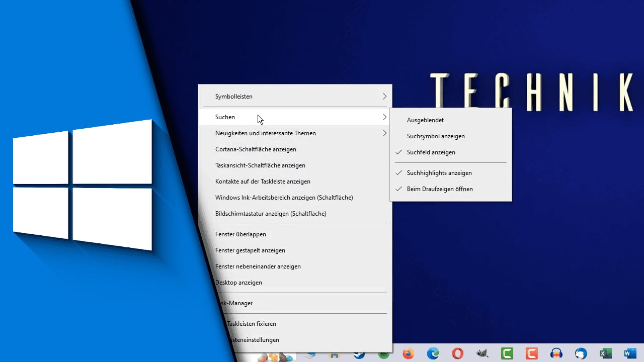
Task: Launch GIMP from the taskbar
Action: pyautogui.click(x=482, y=353)
